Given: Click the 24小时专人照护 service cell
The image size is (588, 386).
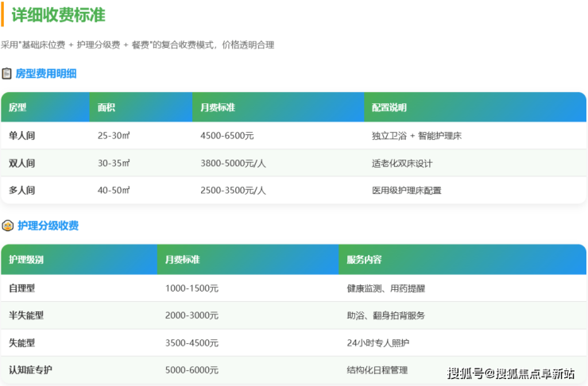Looking at the screenshot, I should pyautogui.click(x=378, y=343).
